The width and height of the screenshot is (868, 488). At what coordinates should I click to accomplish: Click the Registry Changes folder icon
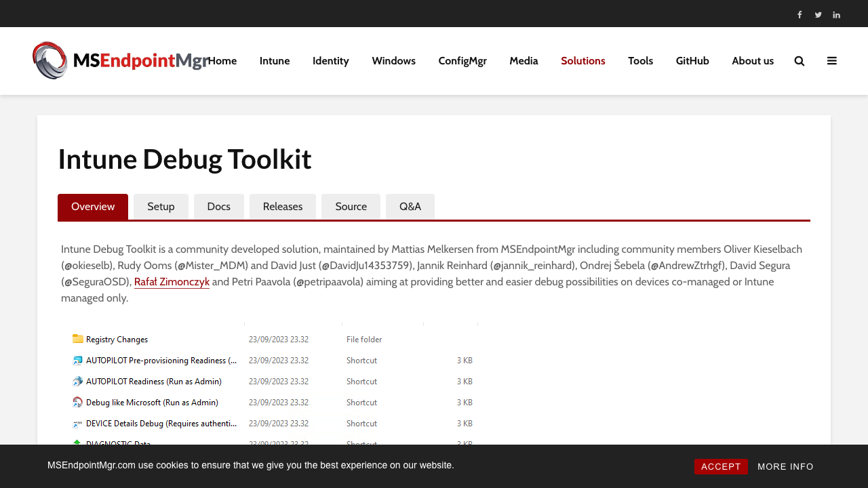(x=78, y=339)
